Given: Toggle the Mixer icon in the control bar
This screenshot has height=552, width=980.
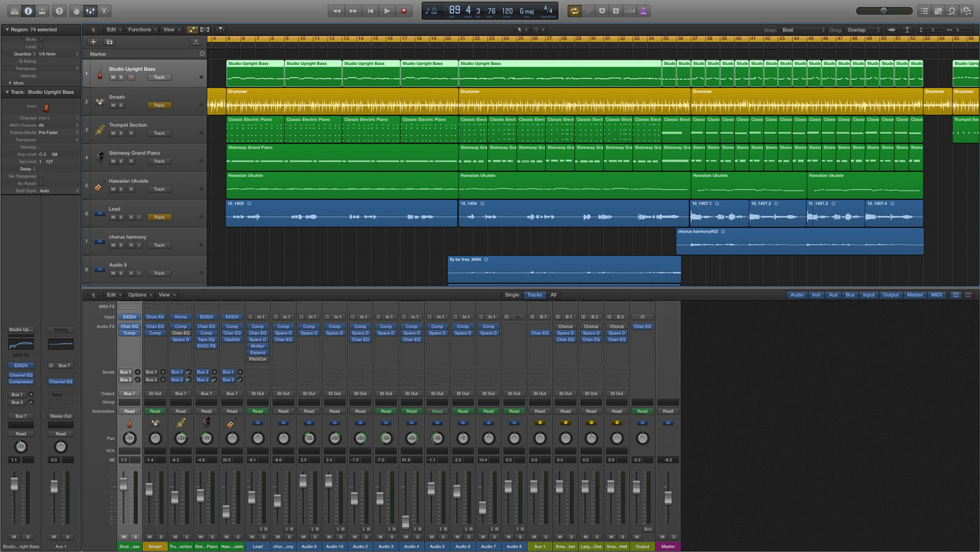Looking at the screenshot, I should (90, 11).
